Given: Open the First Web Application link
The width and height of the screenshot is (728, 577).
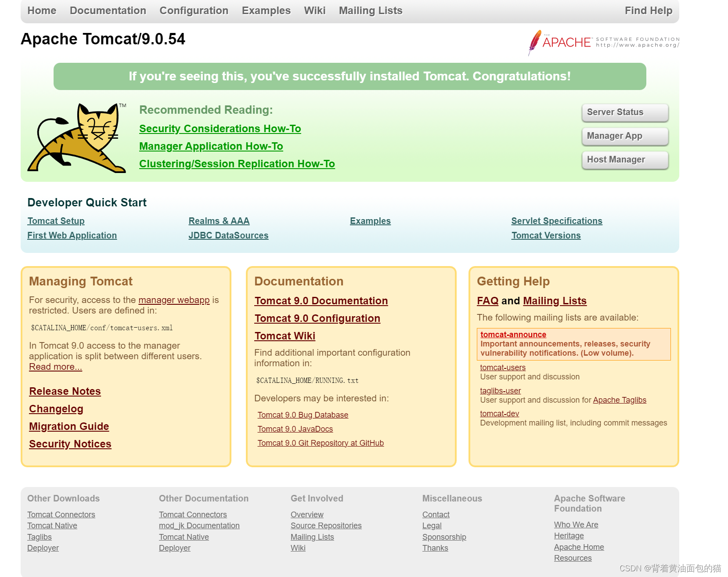Looking at the screenshot, I should click(x=72, y=235).
